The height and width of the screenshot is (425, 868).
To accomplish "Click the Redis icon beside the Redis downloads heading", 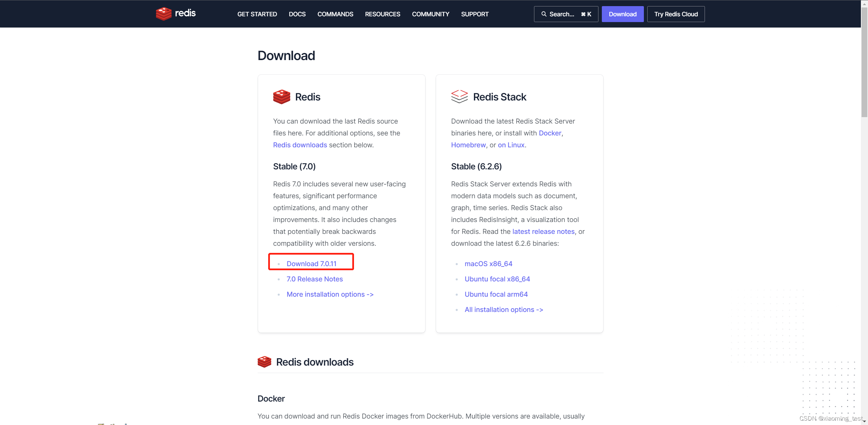I will click(264, 362).
